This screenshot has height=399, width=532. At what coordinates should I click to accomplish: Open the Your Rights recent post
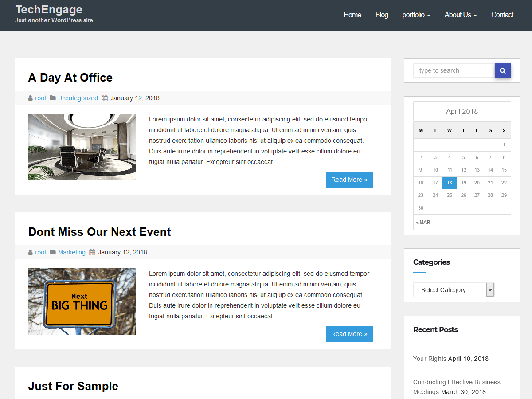[x=429, y=359]
